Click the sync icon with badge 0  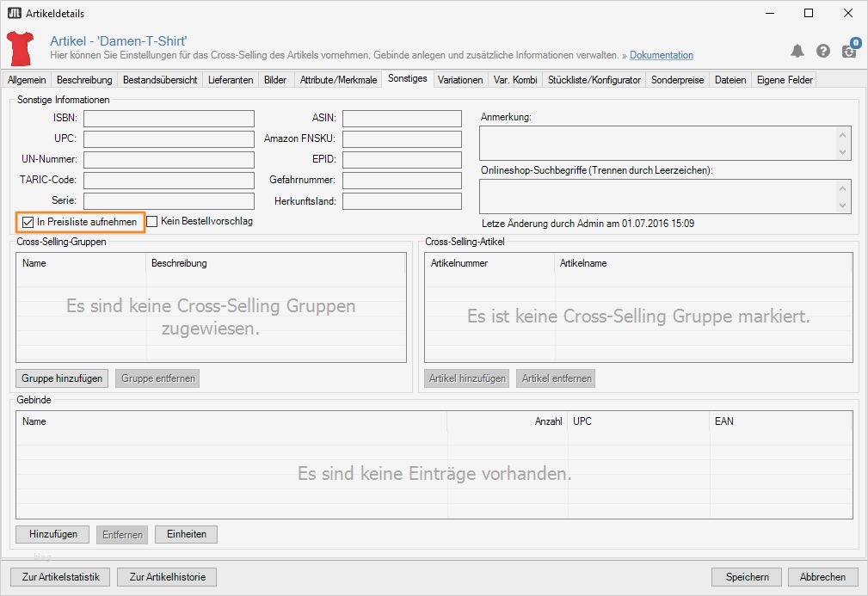point(850,50)
